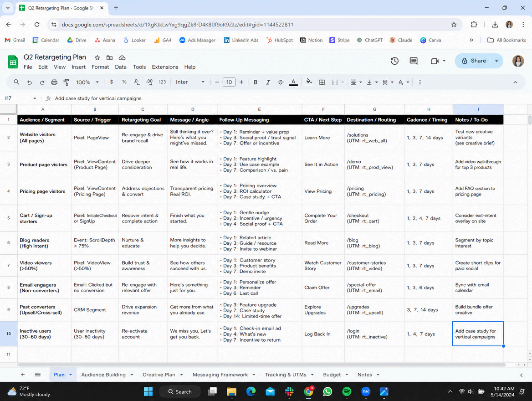Image resolution: width=532 pixels, height=401 pixels.
Task: Open the Extensions menu
Action: pos(165,67)
